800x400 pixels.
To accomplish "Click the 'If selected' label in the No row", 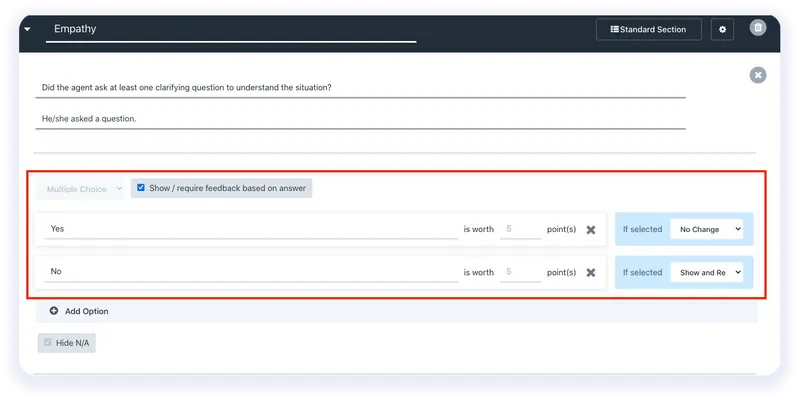I will [642, 272].
